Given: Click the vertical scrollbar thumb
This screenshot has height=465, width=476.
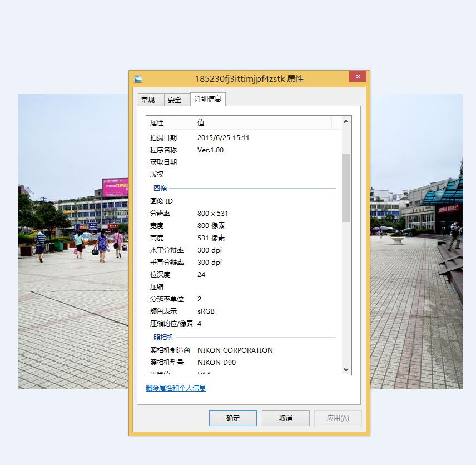Looking at the screenshot, I should [346, 187].
